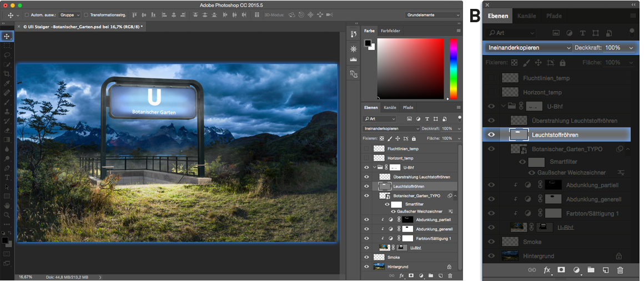Open Deckkraft 100% dropdown in panel B

(631, 48)
